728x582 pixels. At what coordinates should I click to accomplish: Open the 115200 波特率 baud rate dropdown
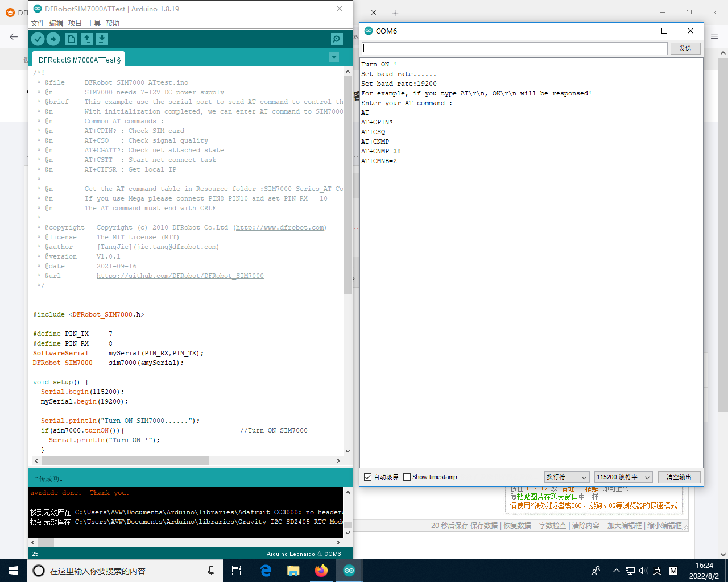tap(623, 477)
